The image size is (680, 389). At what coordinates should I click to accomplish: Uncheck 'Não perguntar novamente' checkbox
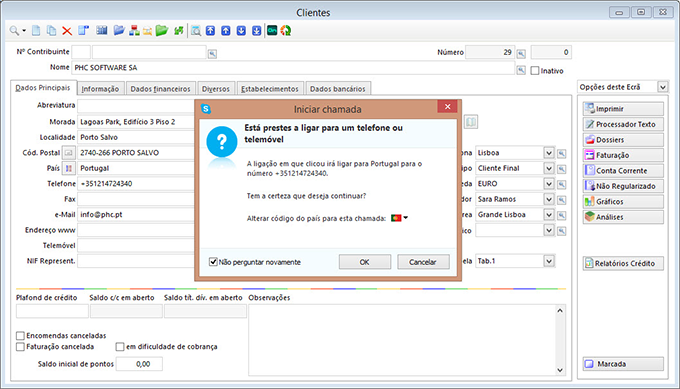pos(213,262)
